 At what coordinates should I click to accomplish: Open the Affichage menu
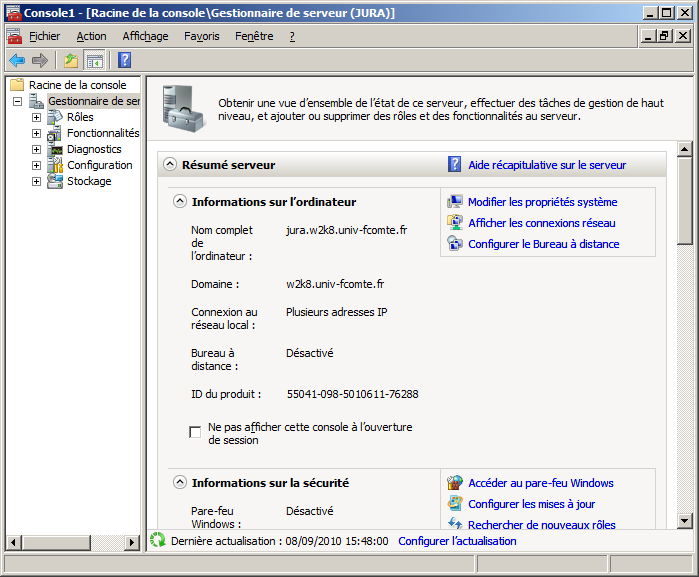(x=145, y=36)
